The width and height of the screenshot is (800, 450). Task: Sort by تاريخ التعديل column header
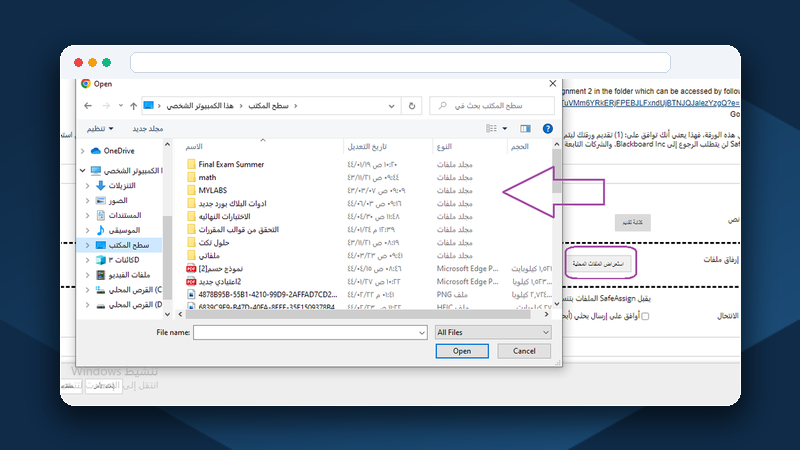pyautogui.click(x=367, y=146)
